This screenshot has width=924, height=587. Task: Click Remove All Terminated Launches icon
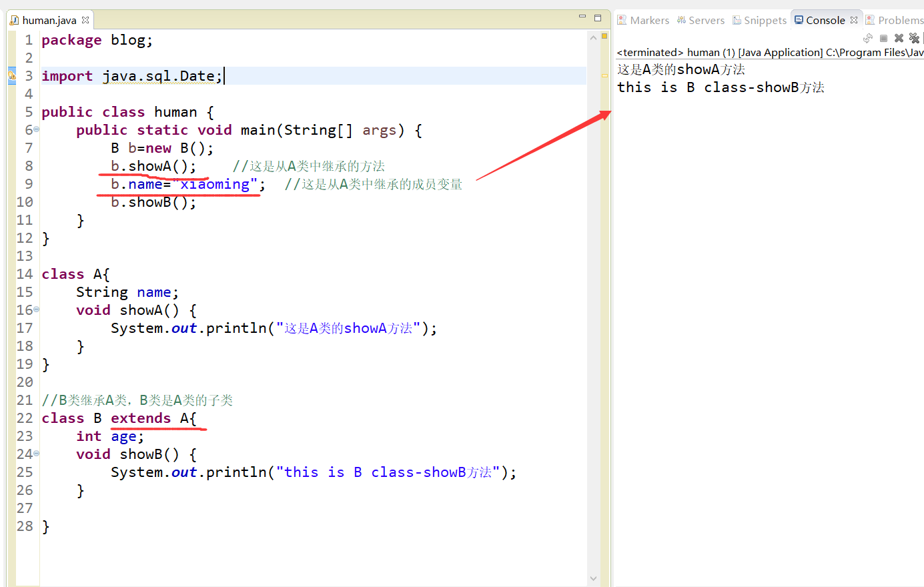click(x=914, y=38)
